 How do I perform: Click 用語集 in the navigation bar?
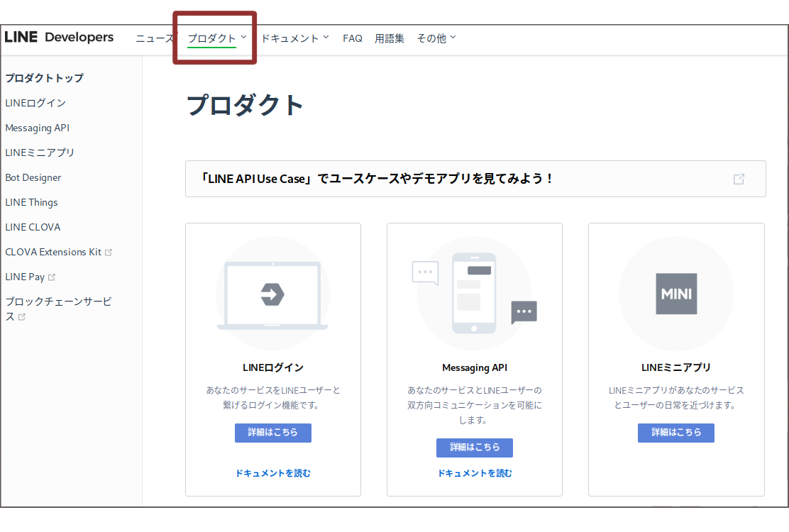click(x=390, y=38)
